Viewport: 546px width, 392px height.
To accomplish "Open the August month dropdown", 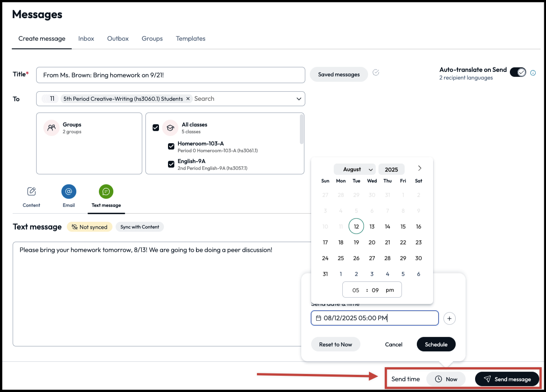I will point(355,169).
